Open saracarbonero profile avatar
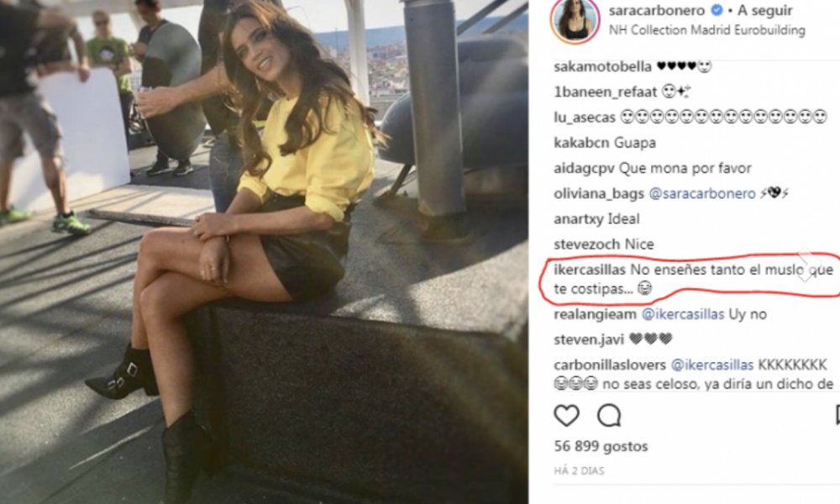 point(575,20)
